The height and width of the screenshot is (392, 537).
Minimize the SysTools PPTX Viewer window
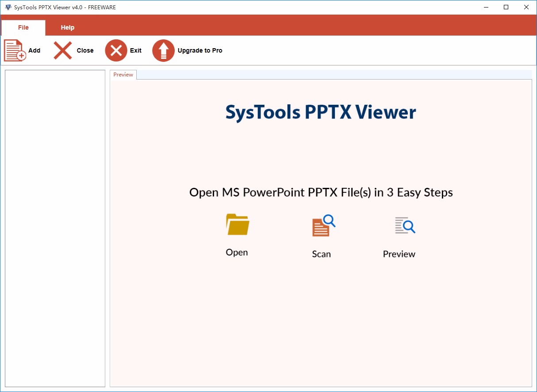click(486, 7)
